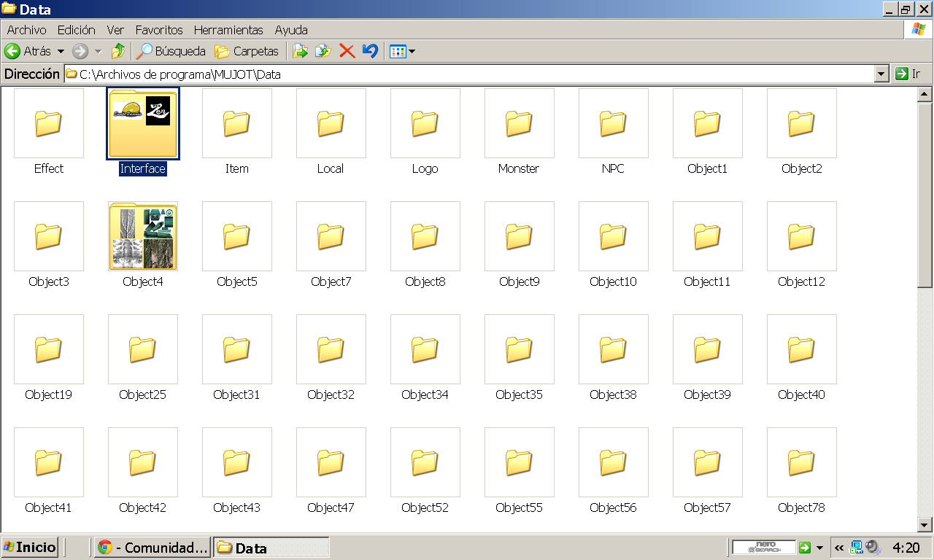
Task: Click the Nero Search input box
Action: pos(763,548)
